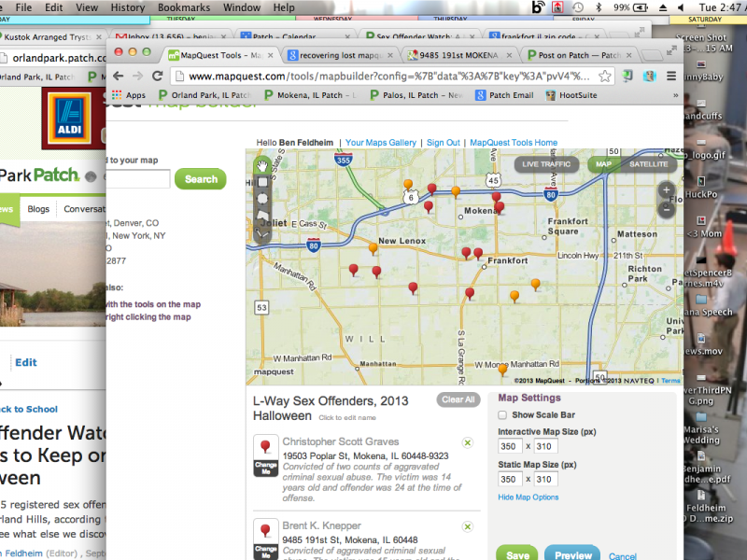Open the HootSuite bookmark
Screen dimensions: 747x560
pyautogui.click(x=571, y=95)
